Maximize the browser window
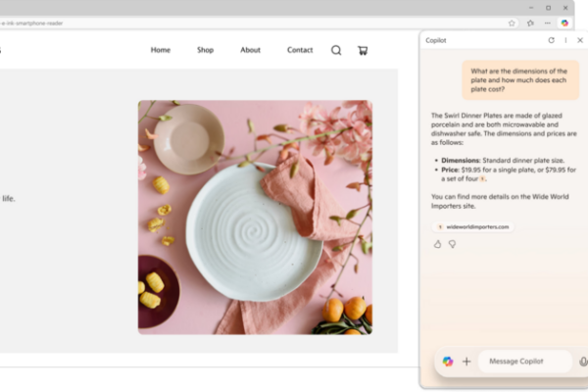The height and width of the screenshot is (392, 588). 548,8
